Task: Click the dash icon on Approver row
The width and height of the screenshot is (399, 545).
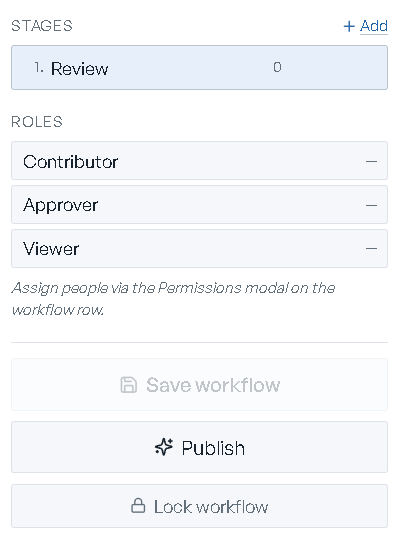Action: pyautogui.click(x=371, y=205)
